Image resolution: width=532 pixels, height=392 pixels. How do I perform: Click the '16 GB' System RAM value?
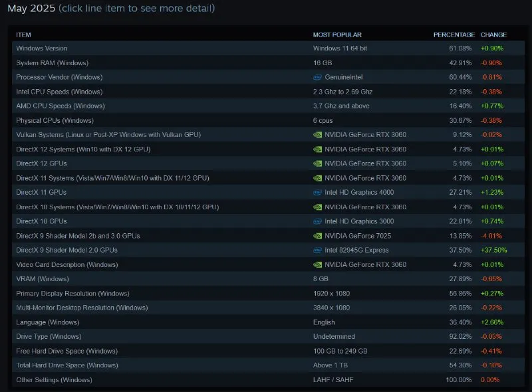pyautogui.click(x=323, y=62)
